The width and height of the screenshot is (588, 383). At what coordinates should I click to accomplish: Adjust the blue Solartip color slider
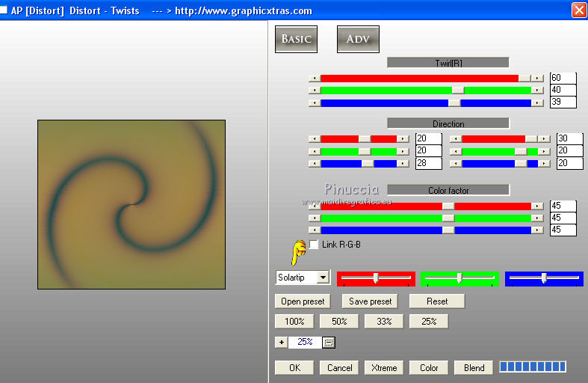(544, 278)
